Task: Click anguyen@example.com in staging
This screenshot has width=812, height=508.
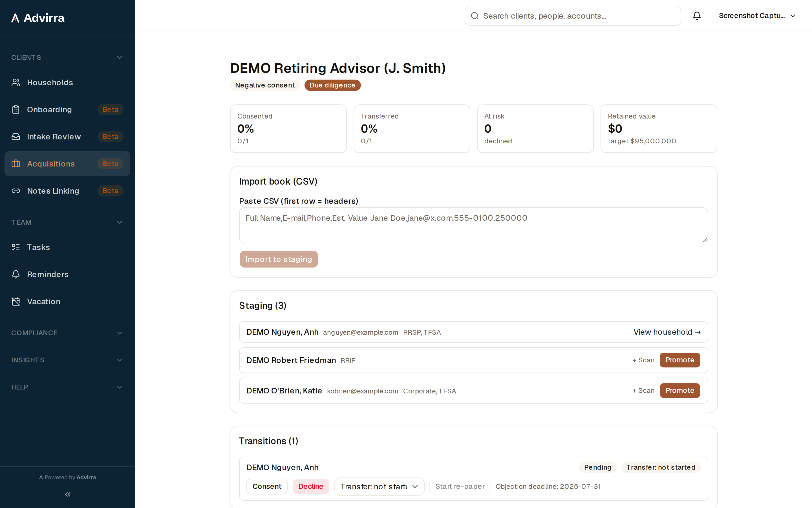Action: 361,332
